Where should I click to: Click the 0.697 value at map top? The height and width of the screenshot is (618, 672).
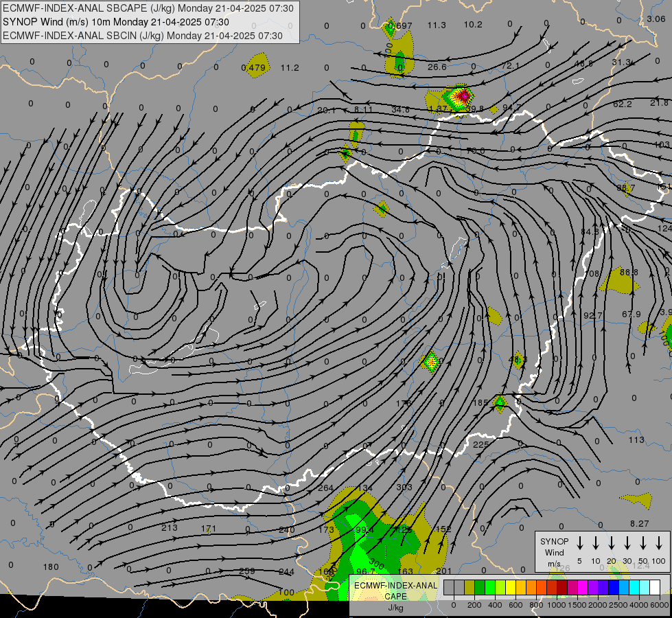[x=399, y=25]
